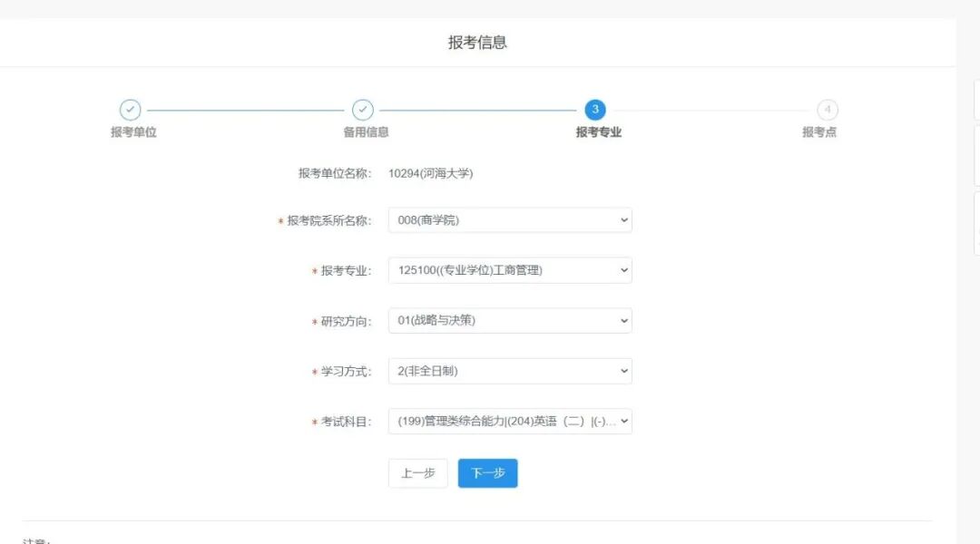
Task: Click the 上一步 button
Action: [x=417, y=472]
